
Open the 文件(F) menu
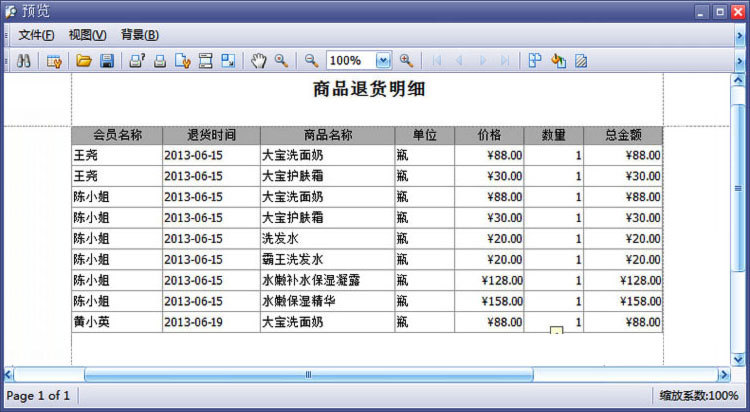click(x=36, y=35)
